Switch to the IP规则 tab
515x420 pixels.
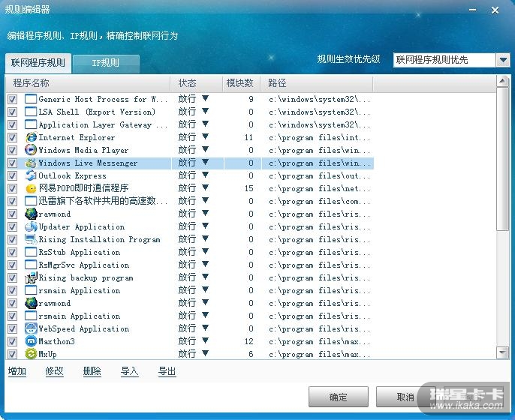point(106,64)
